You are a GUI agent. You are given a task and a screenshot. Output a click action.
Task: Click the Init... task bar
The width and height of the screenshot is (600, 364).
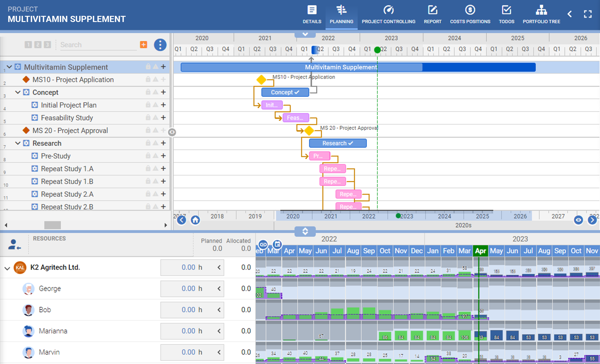pyautogui.click(x=272, y=105)
